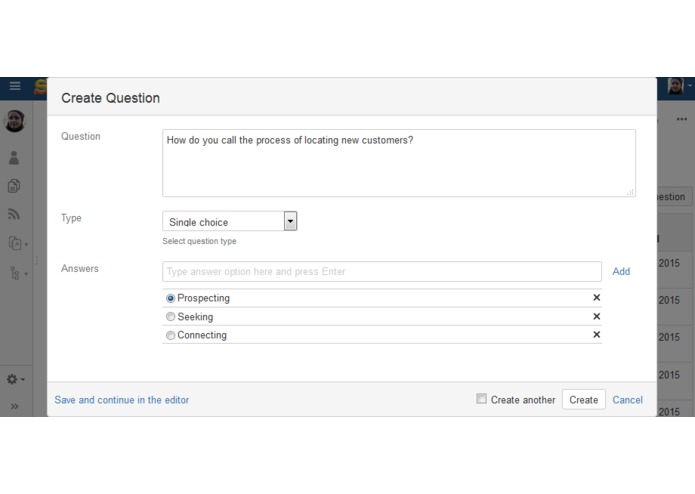Click the Add answer link

coord(621,271)
